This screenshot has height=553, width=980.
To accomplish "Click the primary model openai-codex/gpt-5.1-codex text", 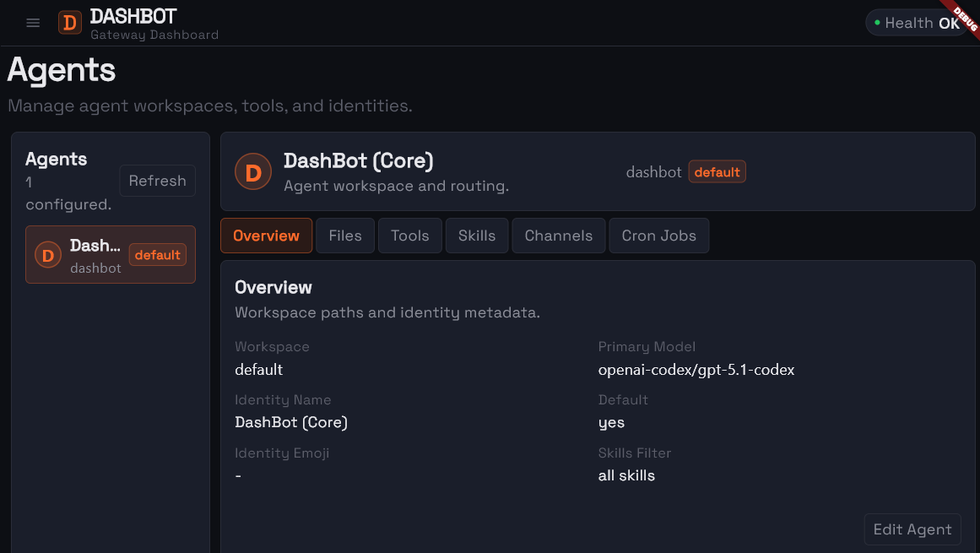I will pyautogui.click(x=696, y=370).
